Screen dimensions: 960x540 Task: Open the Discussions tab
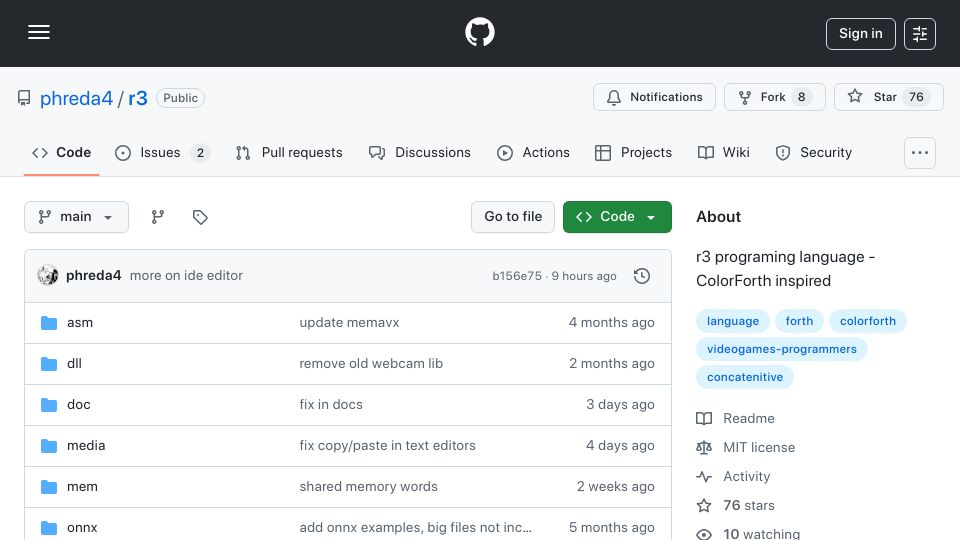[419, 152]
